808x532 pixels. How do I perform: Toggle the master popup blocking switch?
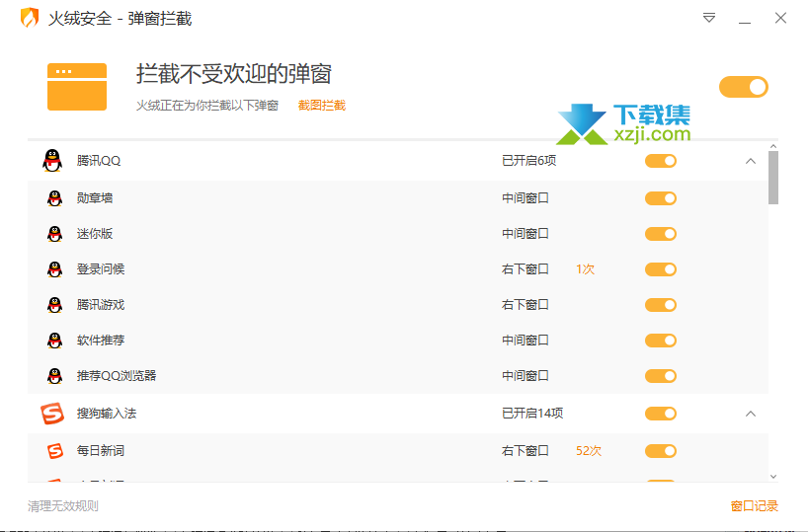(x=744, y=87)
